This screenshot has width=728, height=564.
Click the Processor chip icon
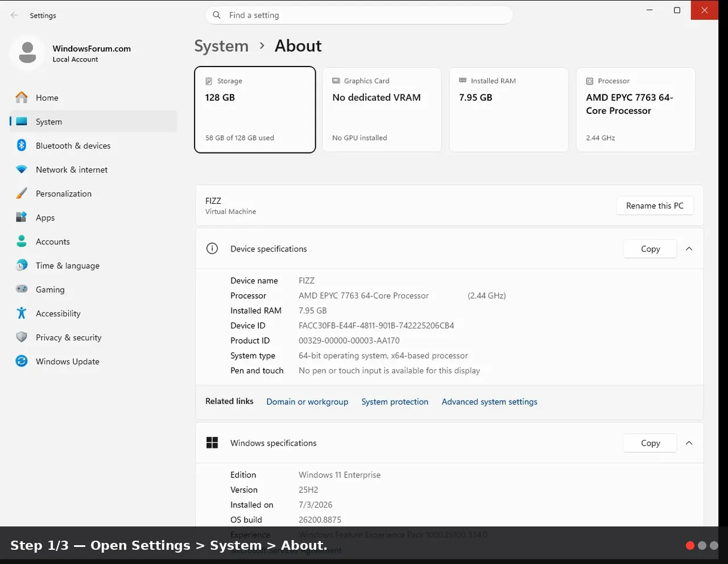click(590, 81)
